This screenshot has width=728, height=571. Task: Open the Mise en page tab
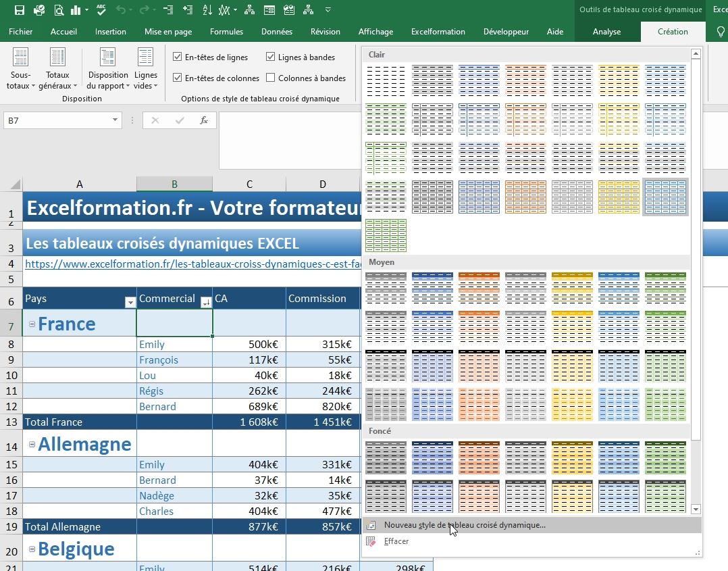[x=168, y=32]
